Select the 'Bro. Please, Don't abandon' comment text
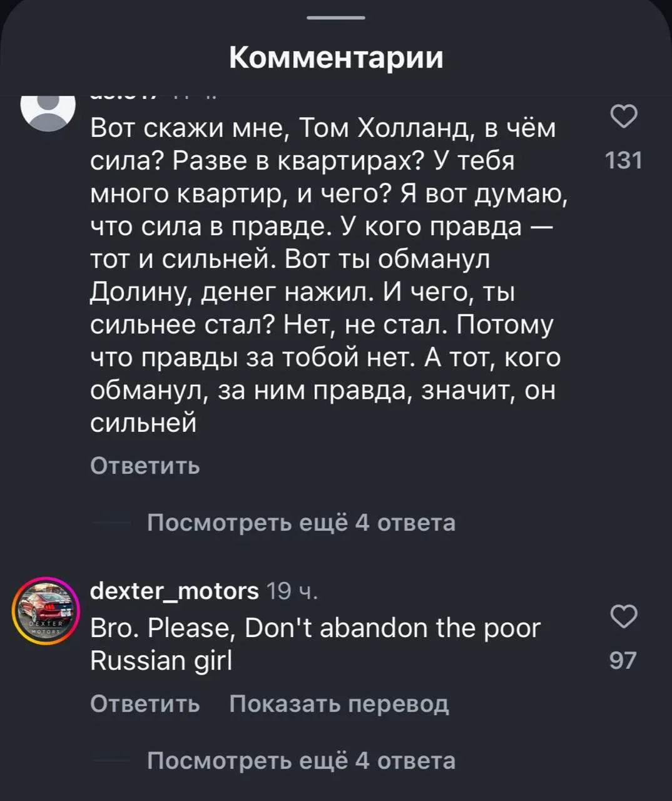 point(315,643)
